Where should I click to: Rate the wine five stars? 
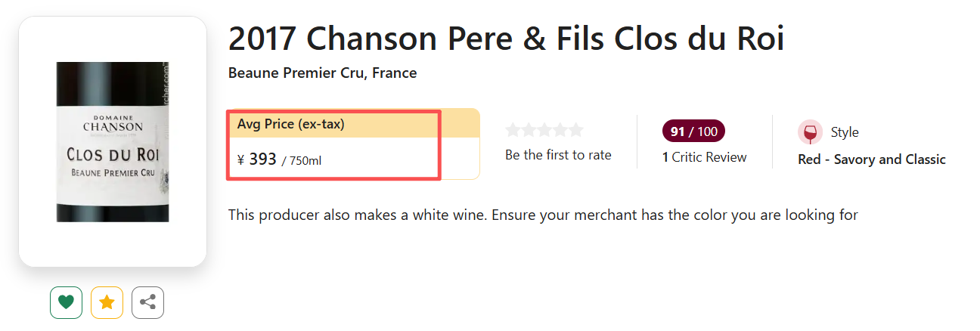coord(576,130)
